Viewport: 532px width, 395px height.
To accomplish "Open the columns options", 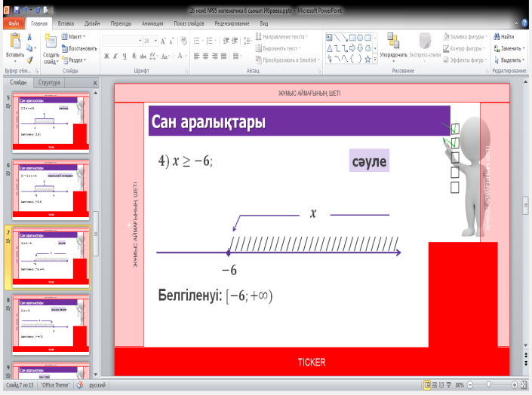I will (237, 56).
